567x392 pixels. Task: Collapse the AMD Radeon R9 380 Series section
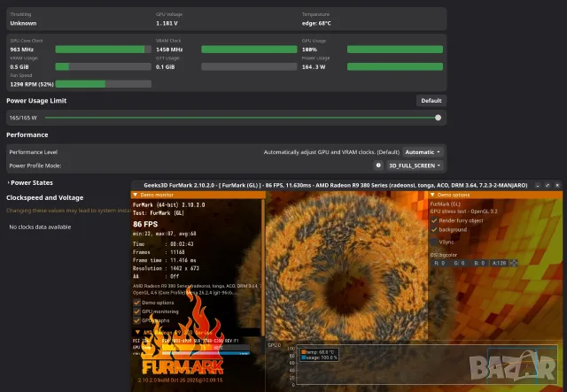pos(137,332)
